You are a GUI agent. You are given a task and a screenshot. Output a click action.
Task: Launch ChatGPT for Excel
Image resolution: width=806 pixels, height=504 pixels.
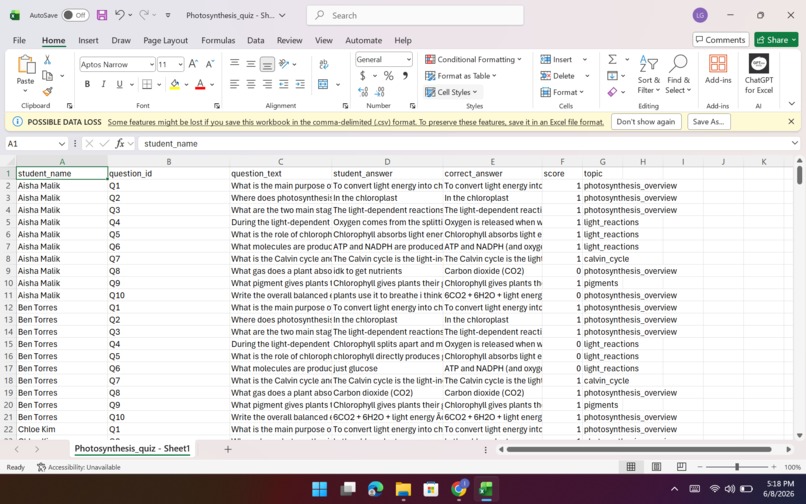pyautogui.click(x=759, y=74)
